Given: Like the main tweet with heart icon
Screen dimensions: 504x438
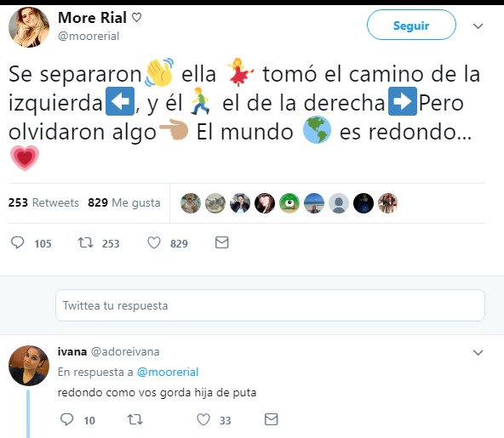Looking at the screenshot, I should tap(154, 242).
